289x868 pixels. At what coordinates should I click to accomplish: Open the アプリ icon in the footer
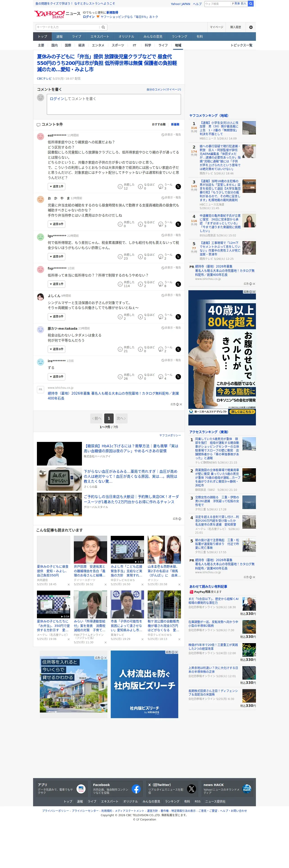(x=81, y=789)
